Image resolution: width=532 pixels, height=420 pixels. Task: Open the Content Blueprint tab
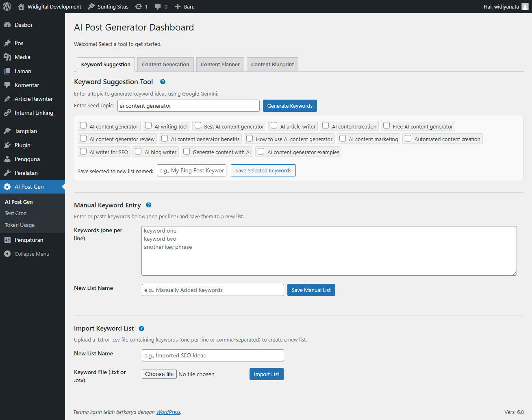pyautogui.click(x=272, y=64)
